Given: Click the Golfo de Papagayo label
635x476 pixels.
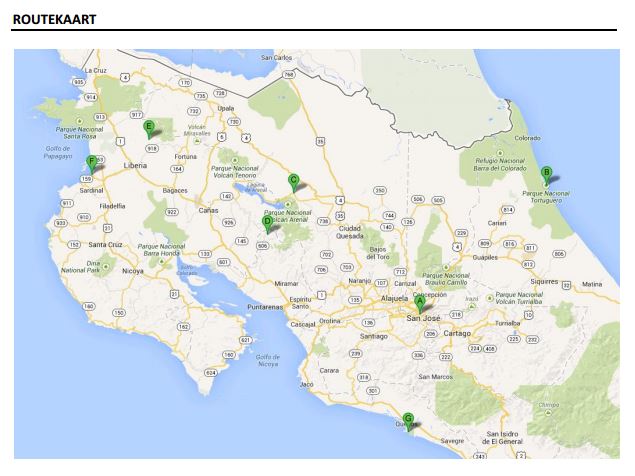Looking at the screenshot, I should (58, 152).
